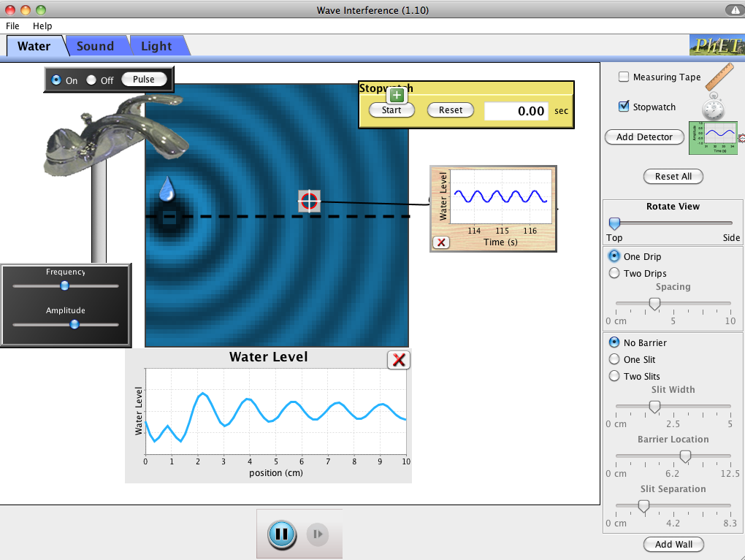Enable the Measuring Tape checkbox

coord(624,77)
